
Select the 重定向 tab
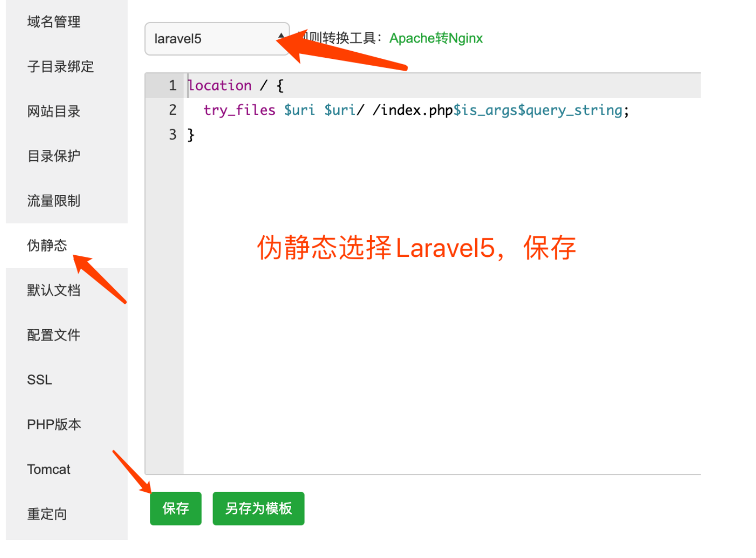click(x=47, y=514)
